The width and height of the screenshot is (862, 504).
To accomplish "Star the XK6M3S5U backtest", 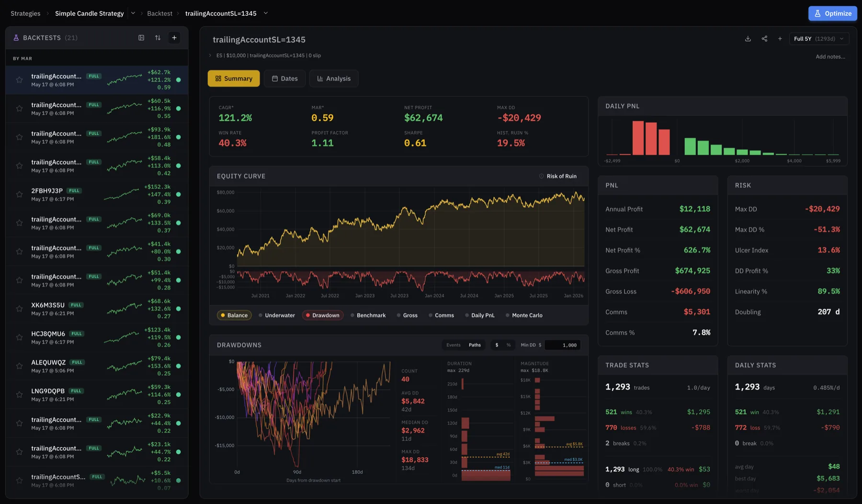I will click(19, 309).
